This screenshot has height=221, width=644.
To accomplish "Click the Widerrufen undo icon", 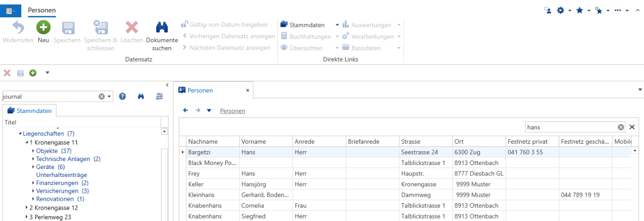I will 18,28.
